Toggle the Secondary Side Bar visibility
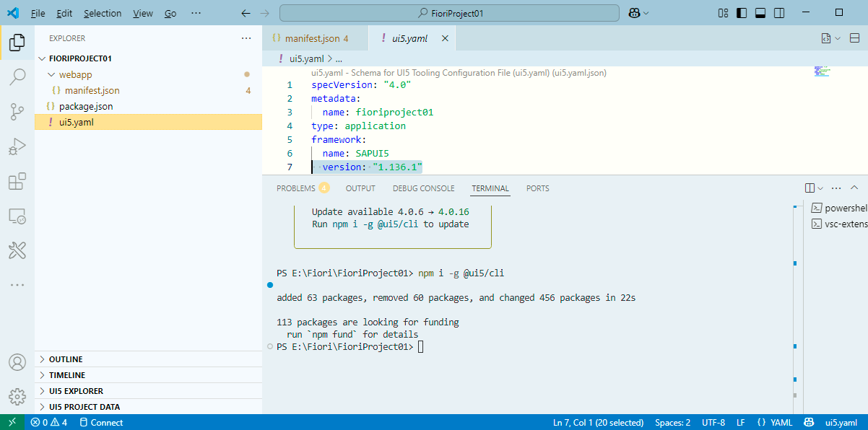Viewport: 868px width, 430px height. click(x=779, y=13)
